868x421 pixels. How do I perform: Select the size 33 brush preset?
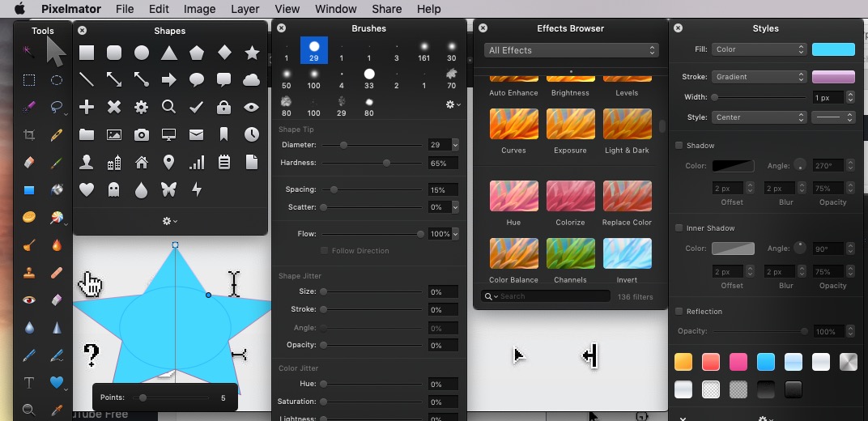point(368,78)
